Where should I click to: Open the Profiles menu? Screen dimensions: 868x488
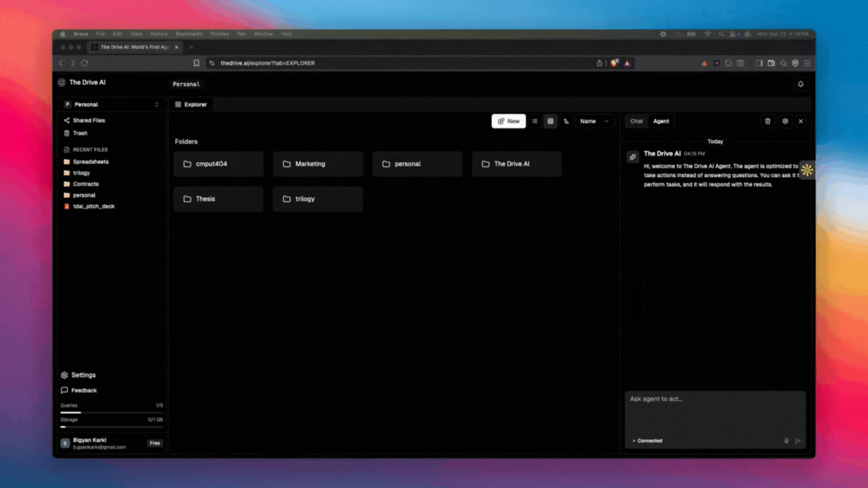(x=220, y=34)
